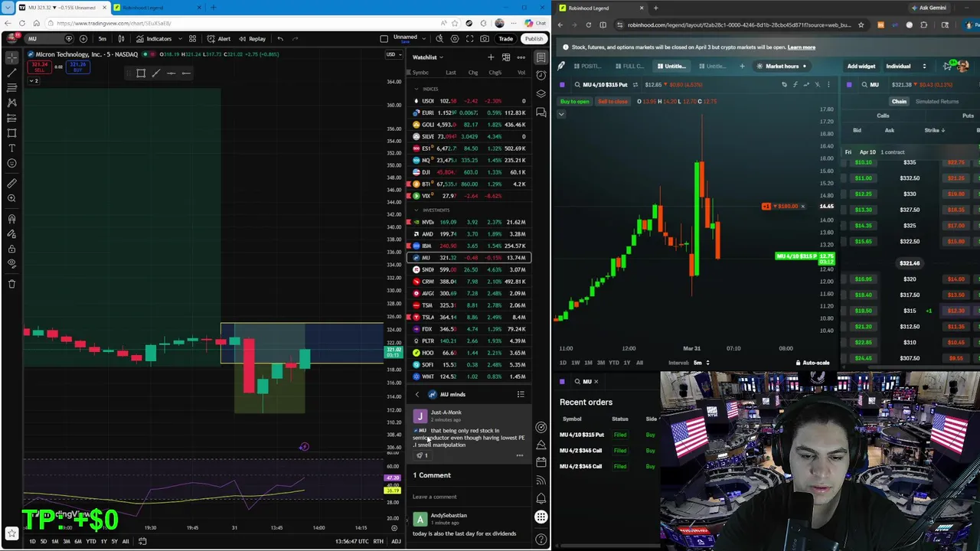Image resolution: width=980 pixels, height=551 pixels.
Task: Click the Market hours selector in Robinhood
Action: tap(782, 66)
